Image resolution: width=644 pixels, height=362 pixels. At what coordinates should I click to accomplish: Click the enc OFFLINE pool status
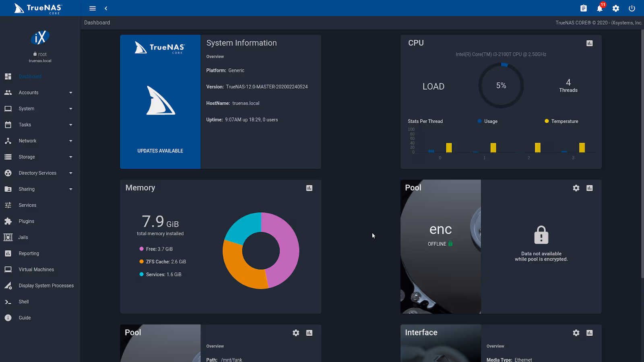(440, 244)
